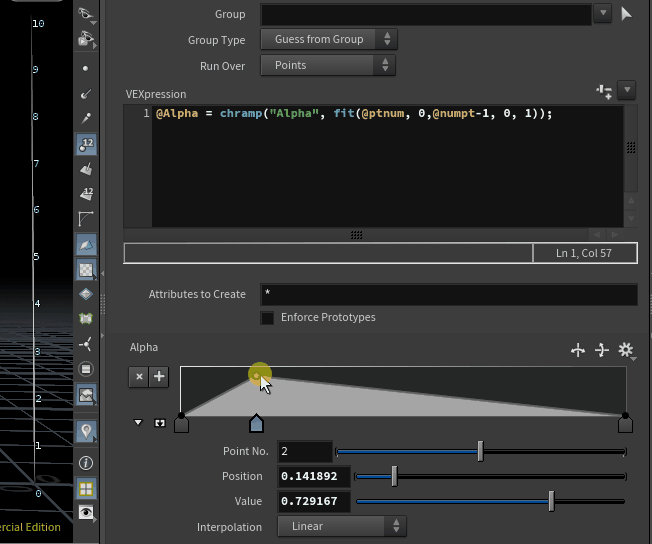This screenshot has height=544, width=652.
Task: Enable the Enforce Prototypes checkbox
Action: (x=267, y=318)
